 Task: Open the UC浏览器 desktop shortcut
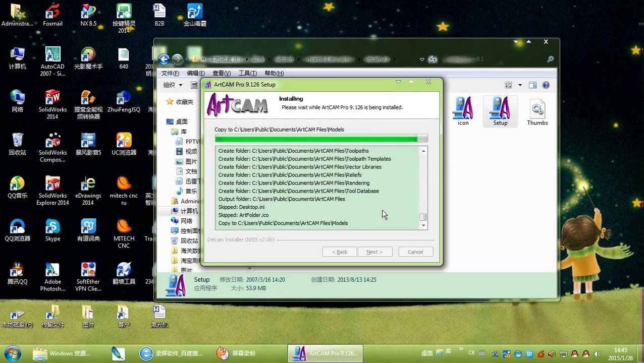[124, 144]
